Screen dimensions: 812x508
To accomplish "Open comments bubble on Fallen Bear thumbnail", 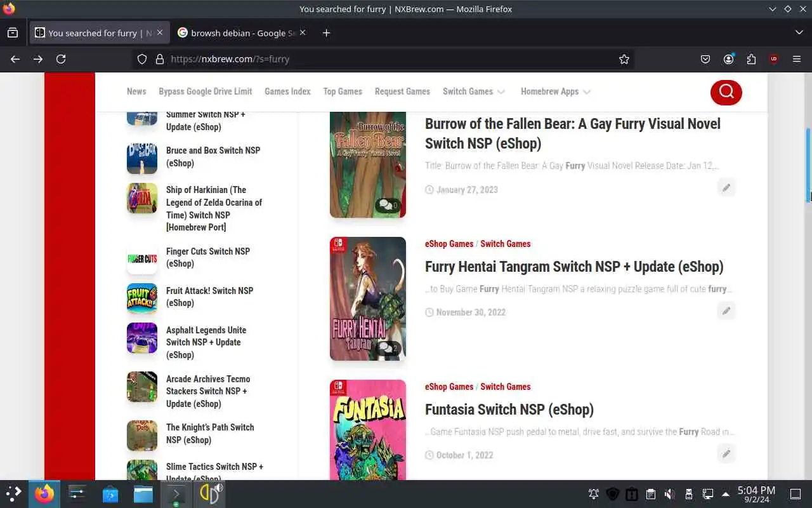I will click(x=387, y=205).
